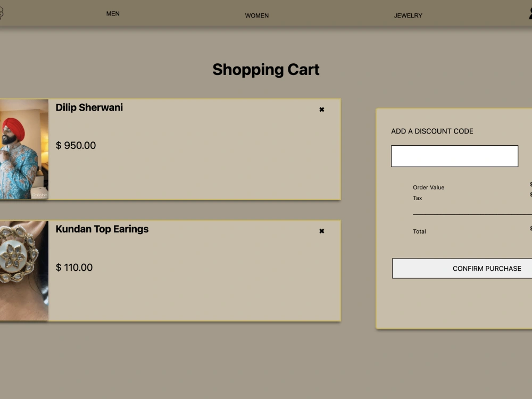Screen dimensions: 532x399
Task: Remove Kundan Top Earings from the cart
Action: pos(322,231)
